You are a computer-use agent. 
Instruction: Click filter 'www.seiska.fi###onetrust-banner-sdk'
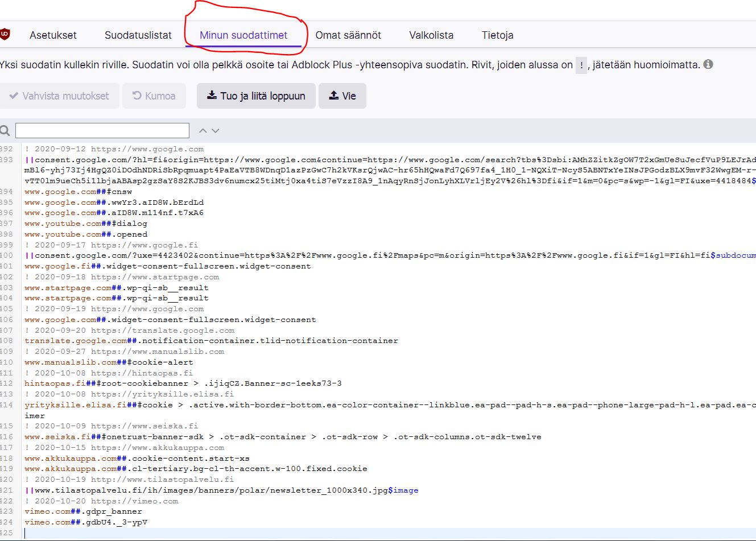point(283,437)
